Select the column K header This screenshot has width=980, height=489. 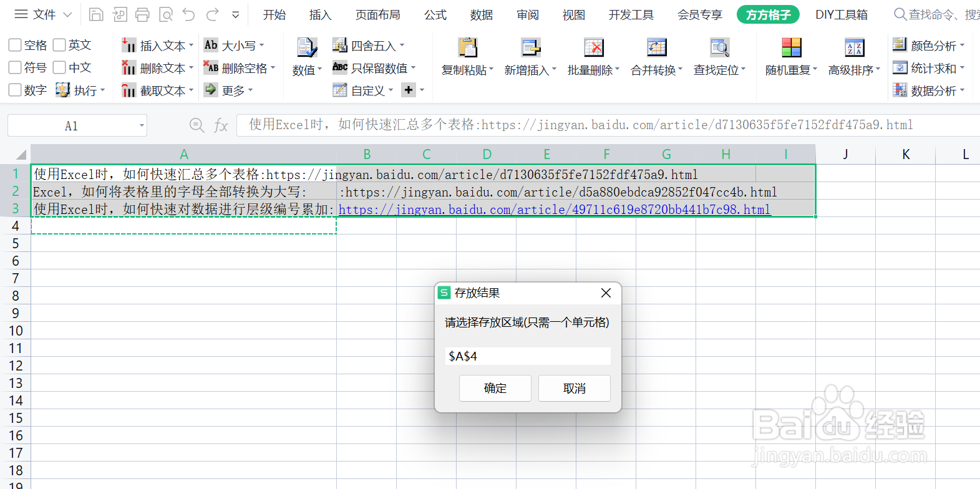point(906,154)
